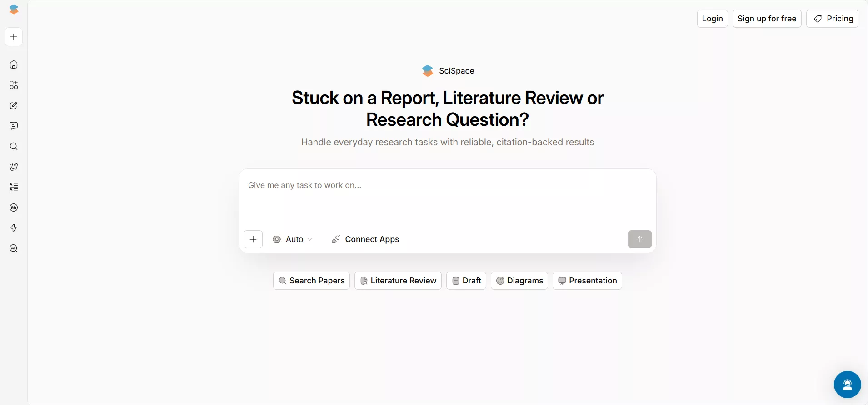Open the citation quote-mark icon in the sidebar
Image resolution: width=868 pixels, height=405 pixels.
click(14, 207)
